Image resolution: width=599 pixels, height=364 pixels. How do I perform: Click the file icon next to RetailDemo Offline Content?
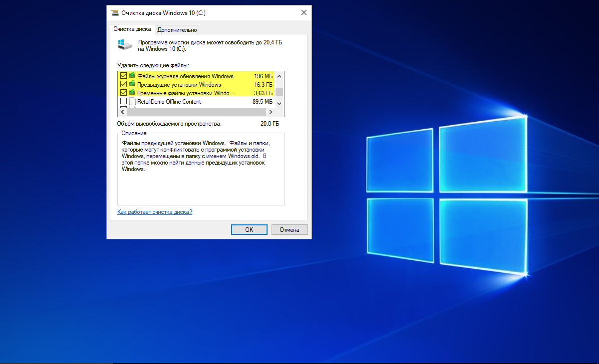pyautogui.click(x=132, y=102)
